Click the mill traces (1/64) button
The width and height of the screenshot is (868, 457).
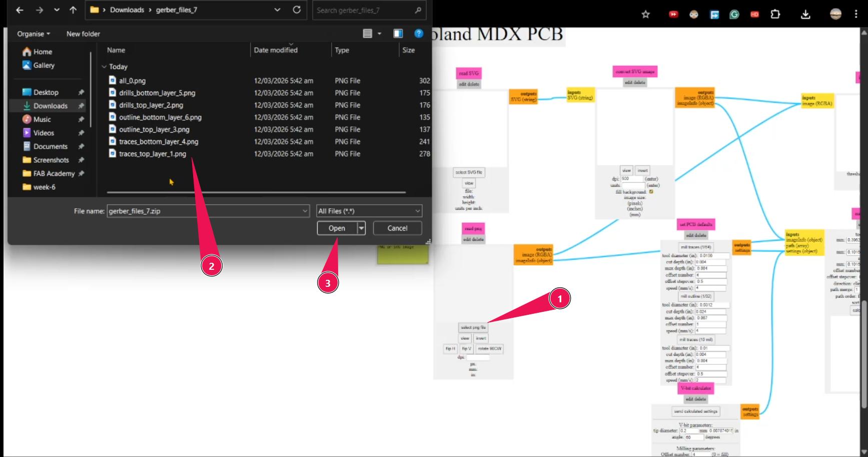point(696,247)
